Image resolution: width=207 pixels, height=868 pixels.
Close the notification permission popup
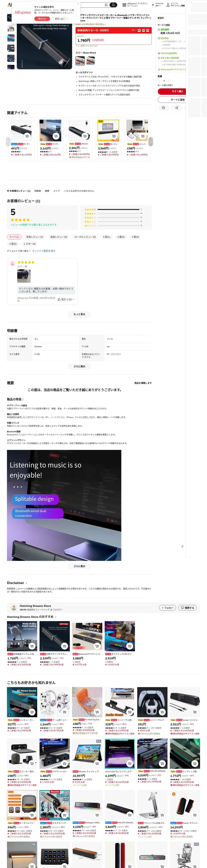point(78,4)
